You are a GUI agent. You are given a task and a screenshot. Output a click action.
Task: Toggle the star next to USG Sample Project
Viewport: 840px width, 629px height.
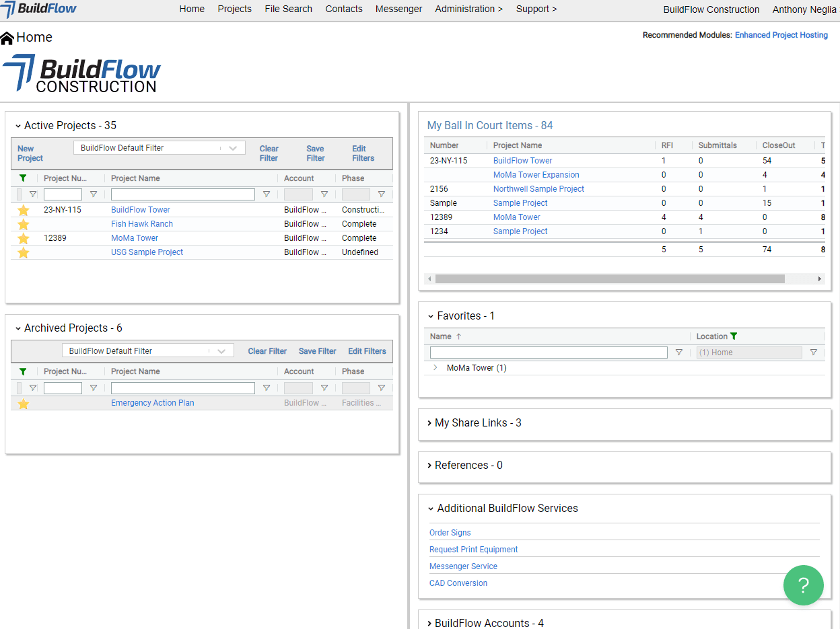[x=24, y=252]
